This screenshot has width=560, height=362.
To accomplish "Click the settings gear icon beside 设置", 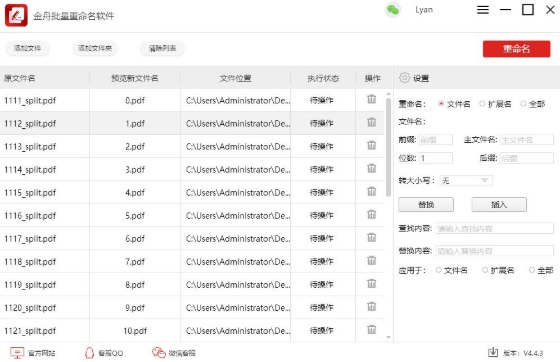I will [x=404, y=77].
